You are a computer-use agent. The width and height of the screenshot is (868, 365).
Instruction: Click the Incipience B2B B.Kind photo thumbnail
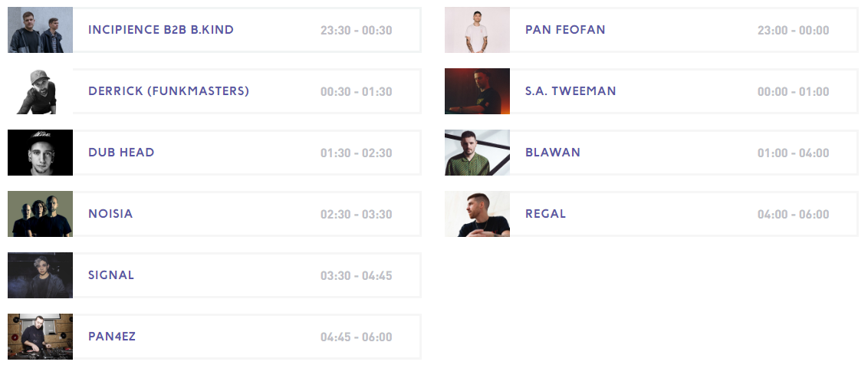click(x=40, y=30)
